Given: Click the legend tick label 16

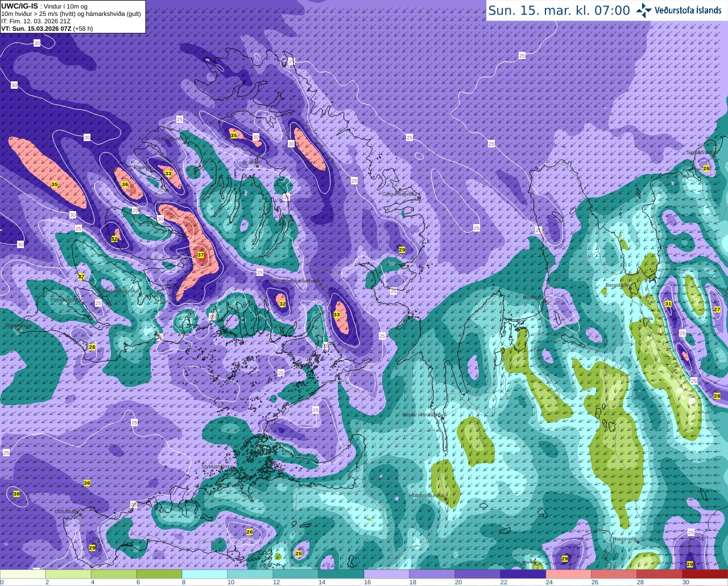Looking at the screenshot, I should [367, 582].
